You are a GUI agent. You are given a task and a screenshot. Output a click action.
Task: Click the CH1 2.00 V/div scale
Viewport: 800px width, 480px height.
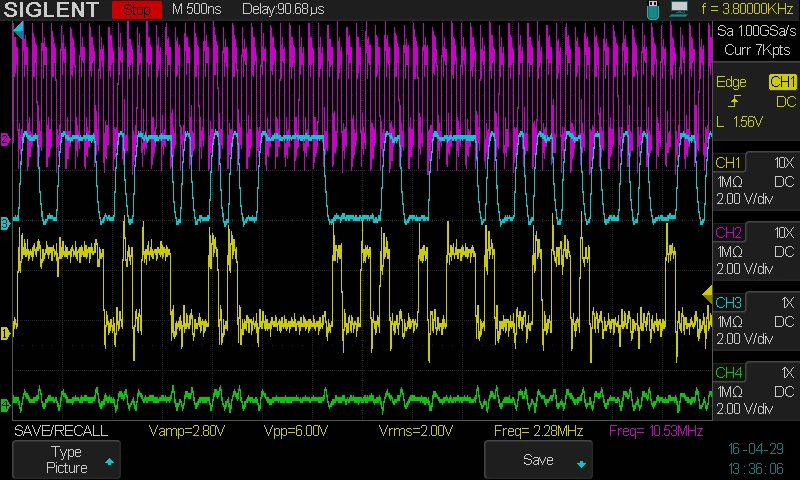745,199
